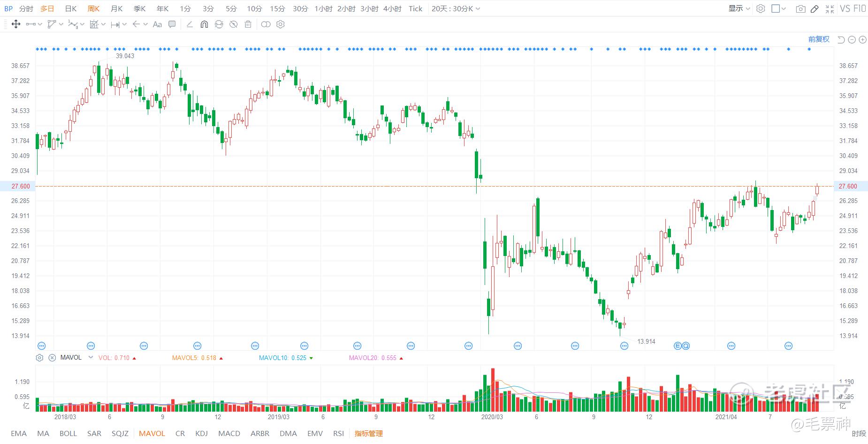868x444 pixels.
Task: Click the overlapping circles overlay icon
Action: click(x=266, y=24)
